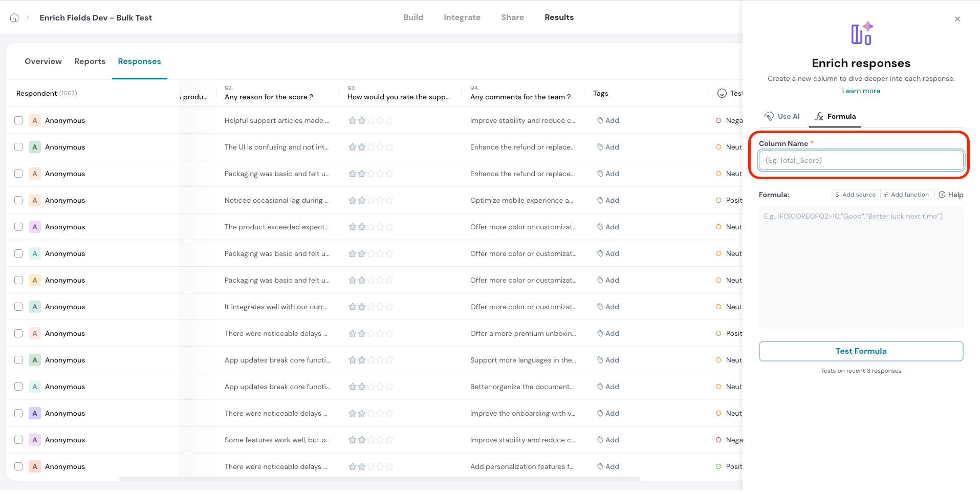Follow the Learn more link
Image resolution: width=980 pixels, height=491 pixels.
point(861,91)
